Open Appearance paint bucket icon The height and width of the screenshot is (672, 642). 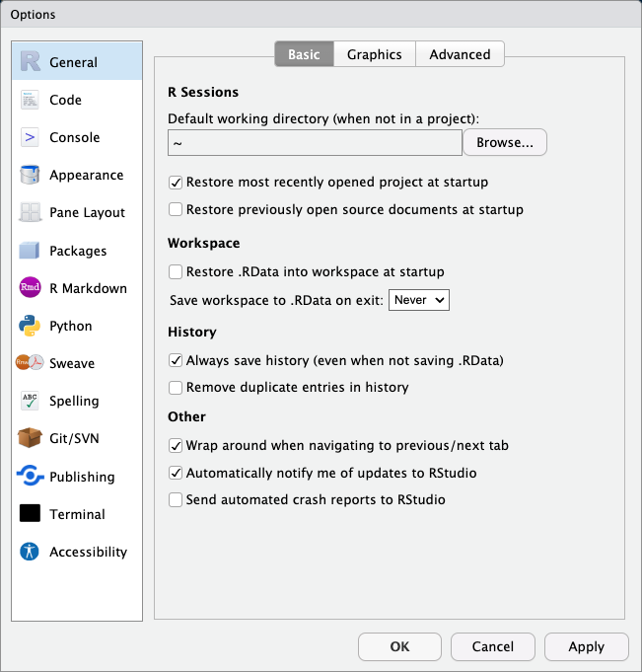31,176
